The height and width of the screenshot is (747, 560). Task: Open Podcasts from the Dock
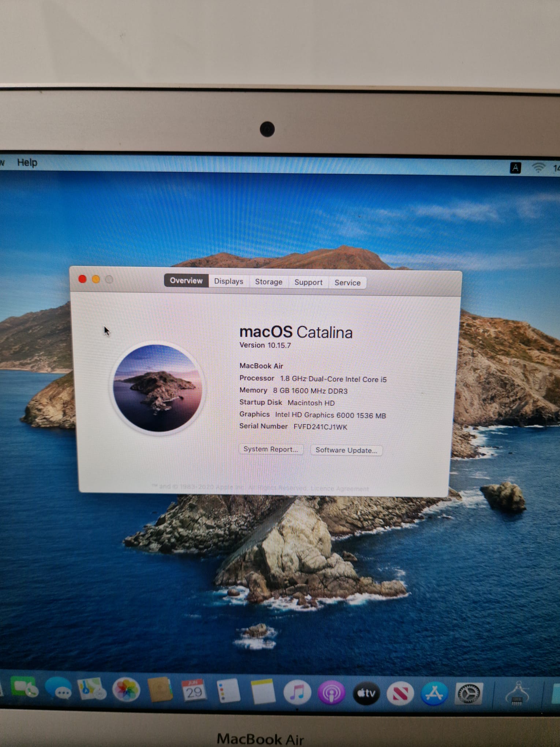click(x=332, y=692)
